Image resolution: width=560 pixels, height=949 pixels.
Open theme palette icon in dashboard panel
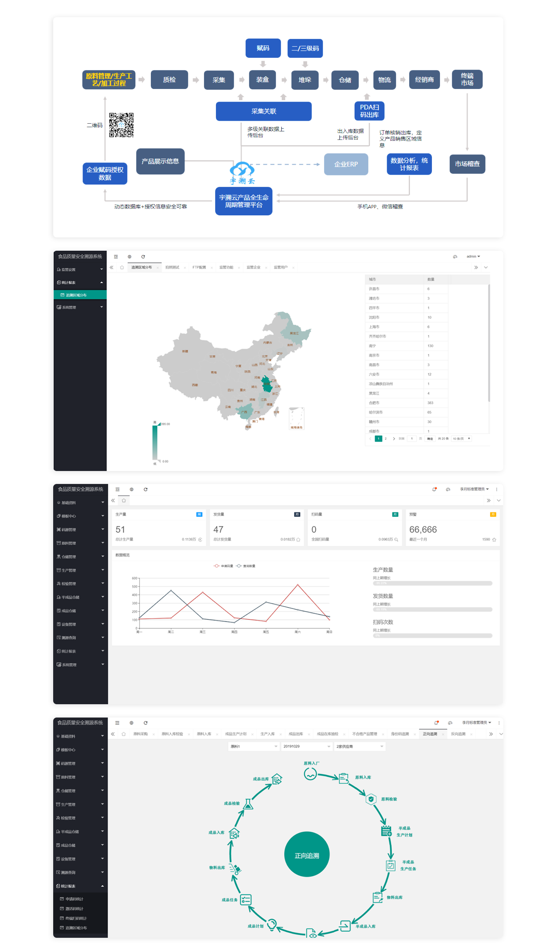[x=448, y=489]
